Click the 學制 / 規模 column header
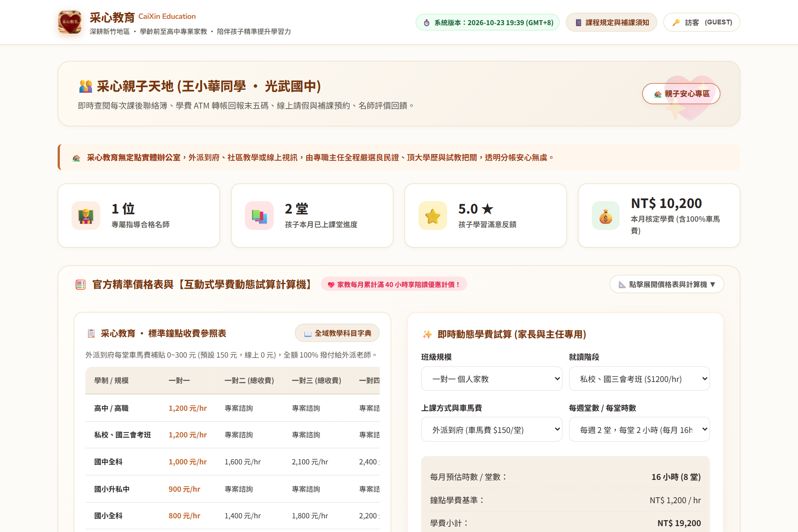Viewport: 798px width, 532px height. click(111, 381)
